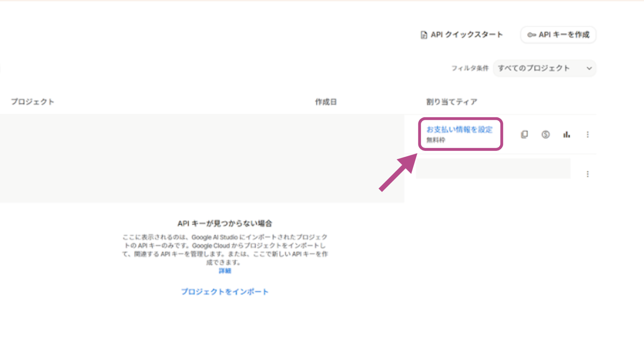Open pricing details via the dollar icon
644x362 pixels.
click(545, 134)
